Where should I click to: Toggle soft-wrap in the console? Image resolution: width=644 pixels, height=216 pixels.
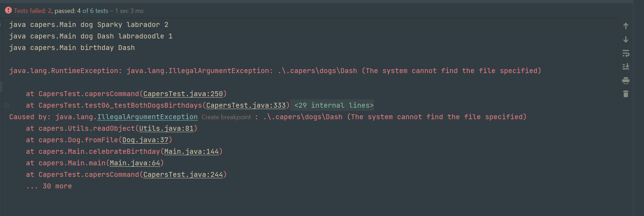pos(625,53)
